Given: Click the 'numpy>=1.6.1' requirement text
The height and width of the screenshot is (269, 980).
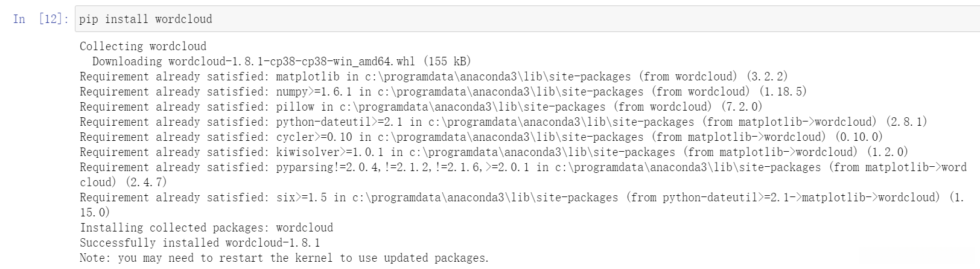Looking at the screenshot, I should click(x=314, y=92).
